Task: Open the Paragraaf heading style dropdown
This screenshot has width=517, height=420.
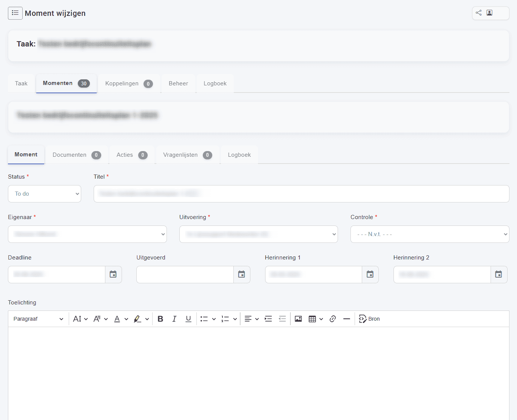Action: (38, 319)
